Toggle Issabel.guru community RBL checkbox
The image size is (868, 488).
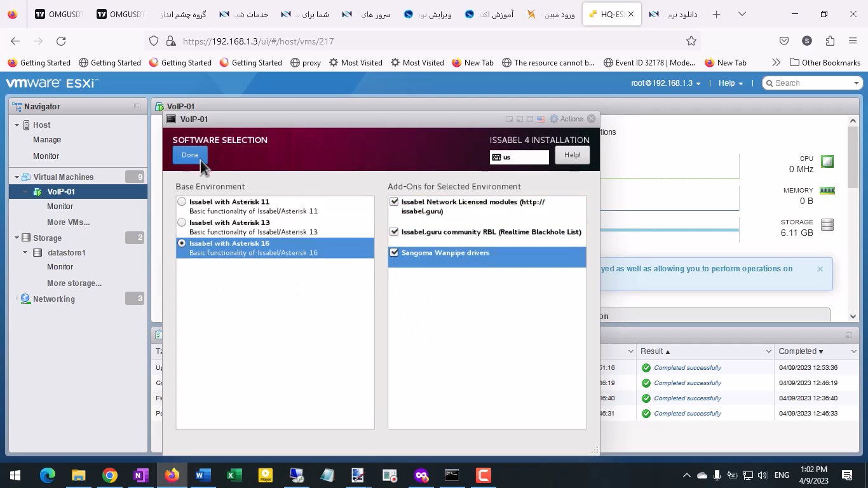coord(394,232)
